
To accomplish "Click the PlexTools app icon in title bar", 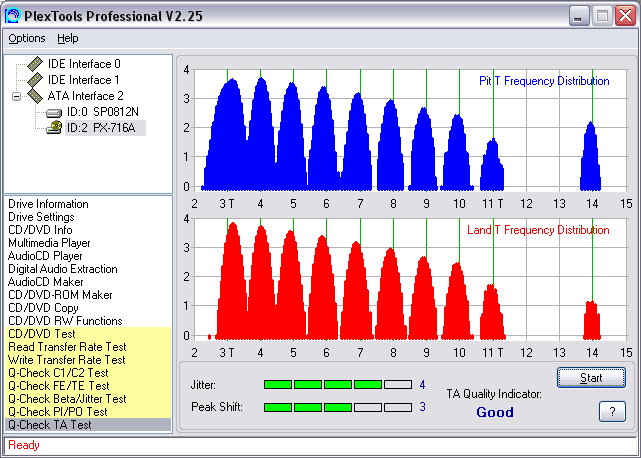I will (13, 16).
